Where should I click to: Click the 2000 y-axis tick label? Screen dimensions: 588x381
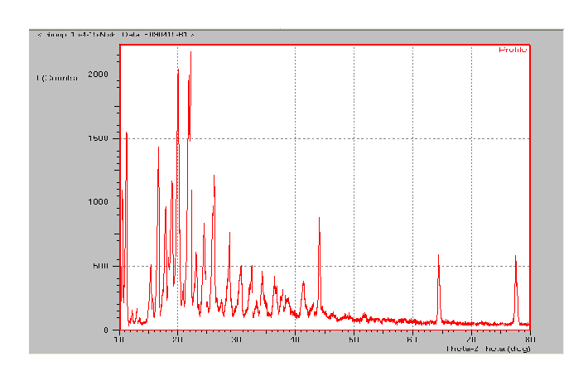(x=99, y=75)
